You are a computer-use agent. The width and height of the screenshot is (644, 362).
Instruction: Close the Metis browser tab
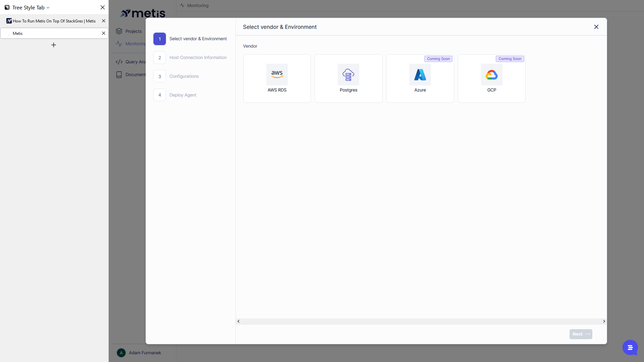click(104, 33)
